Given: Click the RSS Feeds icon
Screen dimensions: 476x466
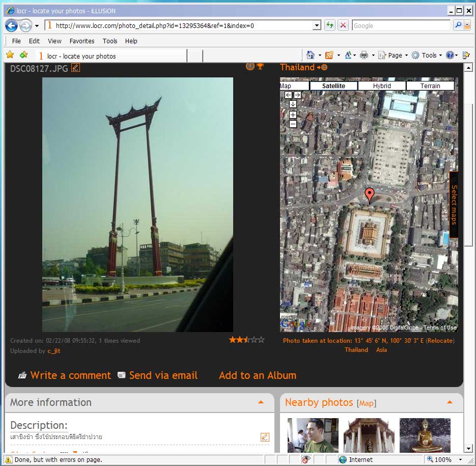Looking at the screenshot, I should (329, 55).
